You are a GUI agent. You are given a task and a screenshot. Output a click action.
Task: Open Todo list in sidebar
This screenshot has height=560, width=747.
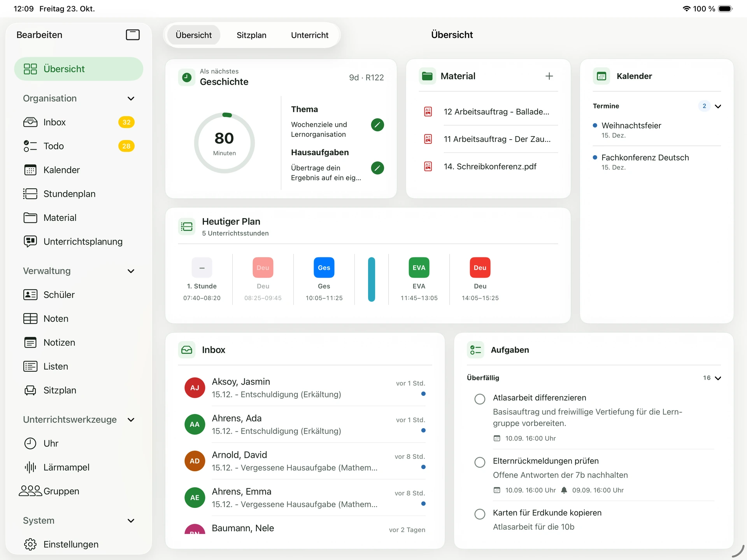pyautogui.click(x=79, y=146)
